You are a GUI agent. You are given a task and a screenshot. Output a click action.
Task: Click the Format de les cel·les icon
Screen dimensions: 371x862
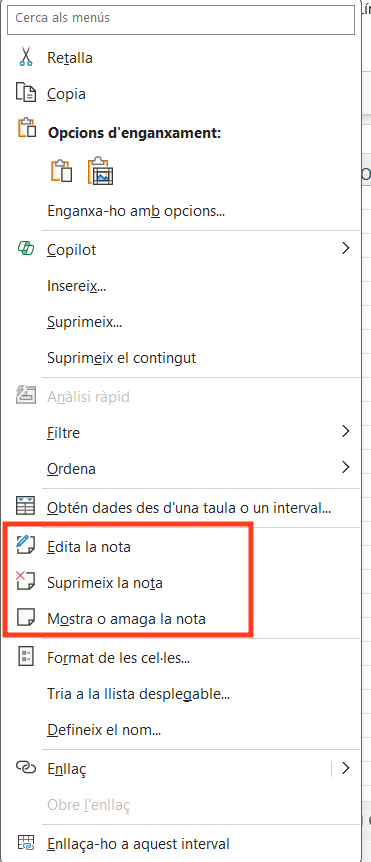click(x=26, y=657)
